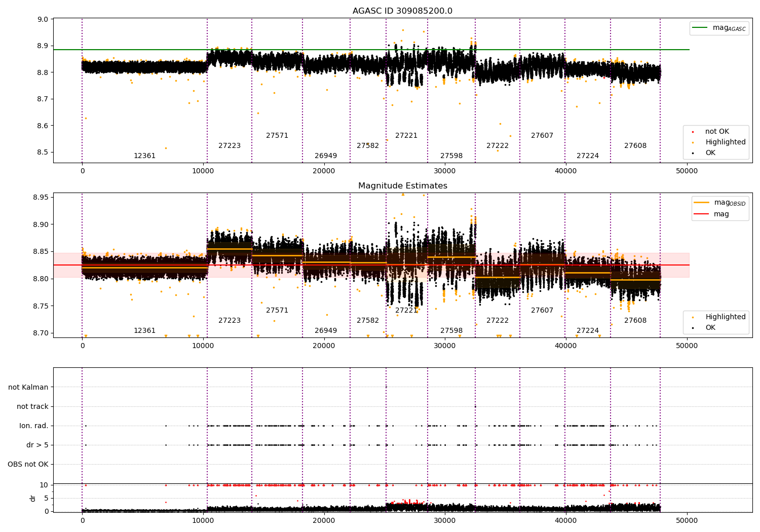Click OBSID label 27222 in the top plot
Viewport: 760px width, 532px height.
(498, 146)
